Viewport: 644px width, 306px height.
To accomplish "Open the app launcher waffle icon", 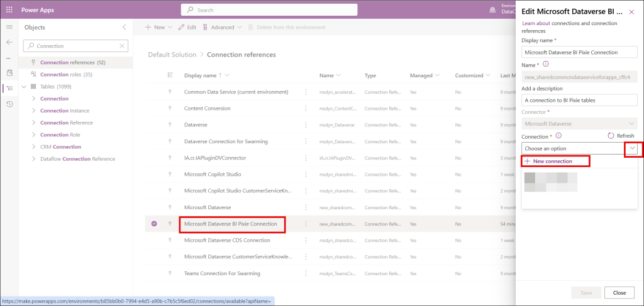I will (x=9, y=9).
